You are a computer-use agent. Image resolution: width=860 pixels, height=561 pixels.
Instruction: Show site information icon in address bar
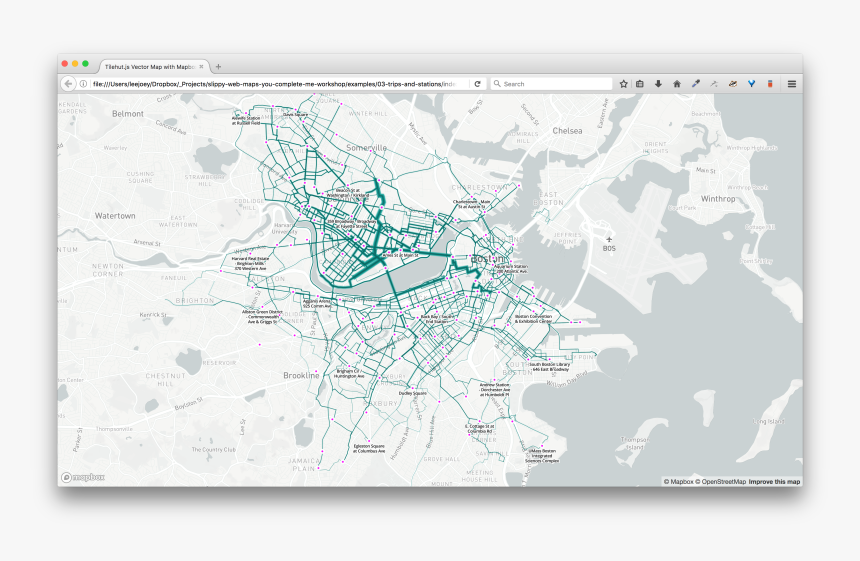(x=83, y=84)
